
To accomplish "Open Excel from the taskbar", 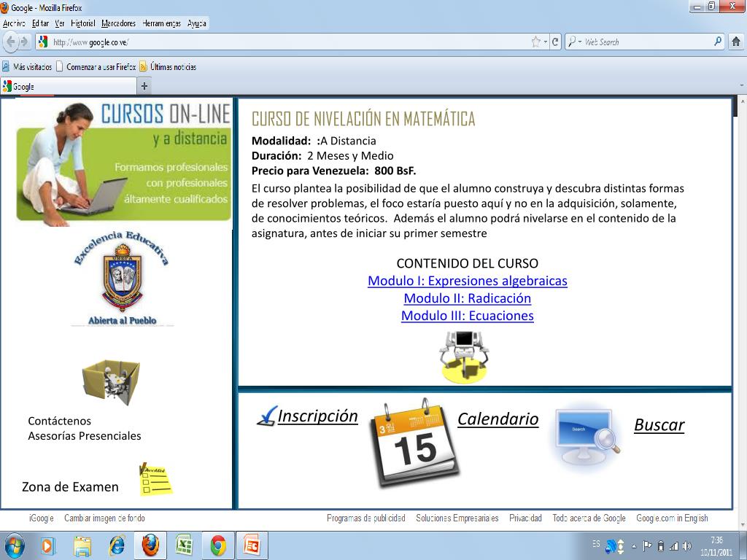I will pos(184,545).
